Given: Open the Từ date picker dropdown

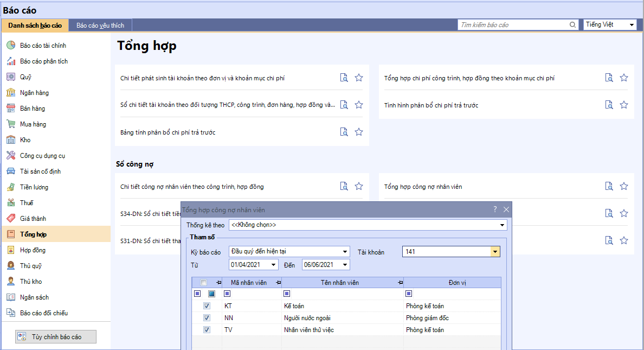Looking at the screenshot, I should 274,265.
